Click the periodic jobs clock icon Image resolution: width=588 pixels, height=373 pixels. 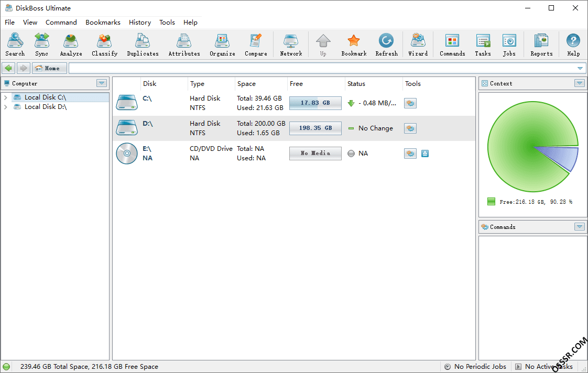coord(448,367)
